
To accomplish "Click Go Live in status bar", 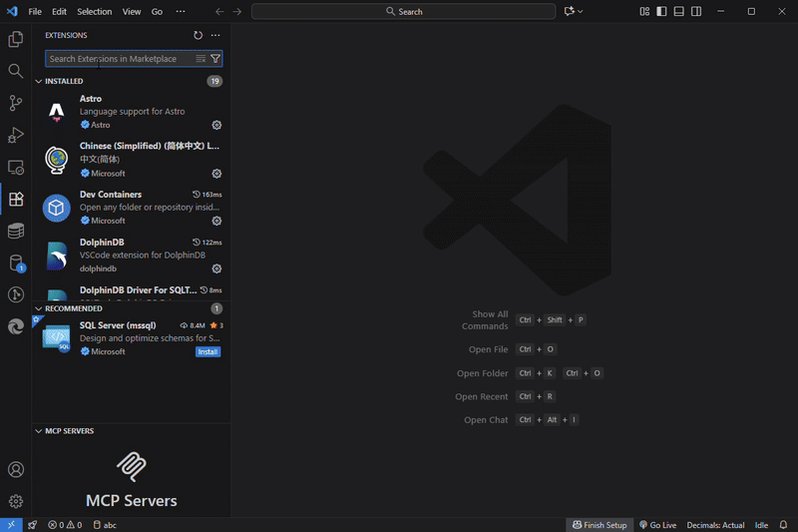I will coord(658,525).
